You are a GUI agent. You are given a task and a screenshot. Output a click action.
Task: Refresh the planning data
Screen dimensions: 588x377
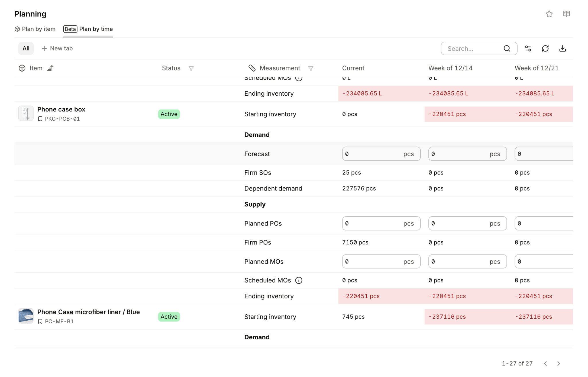point(545,49)
